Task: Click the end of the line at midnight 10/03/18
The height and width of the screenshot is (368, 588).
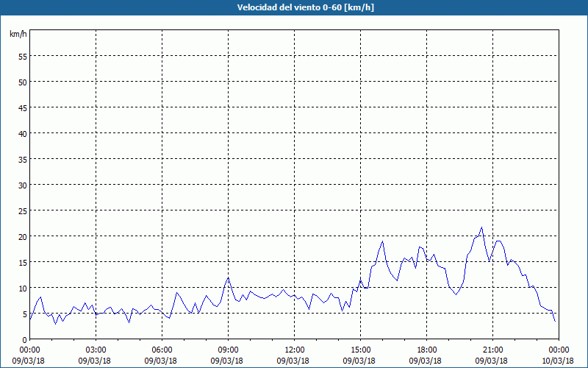Action: pyautogui.click(x=555, y=321)
